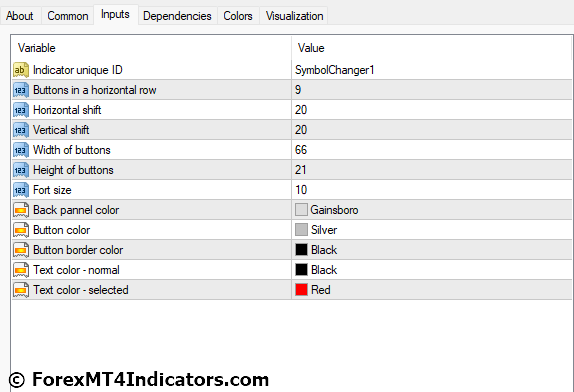Select the 'Vertical shift' label

coord(61,130)
